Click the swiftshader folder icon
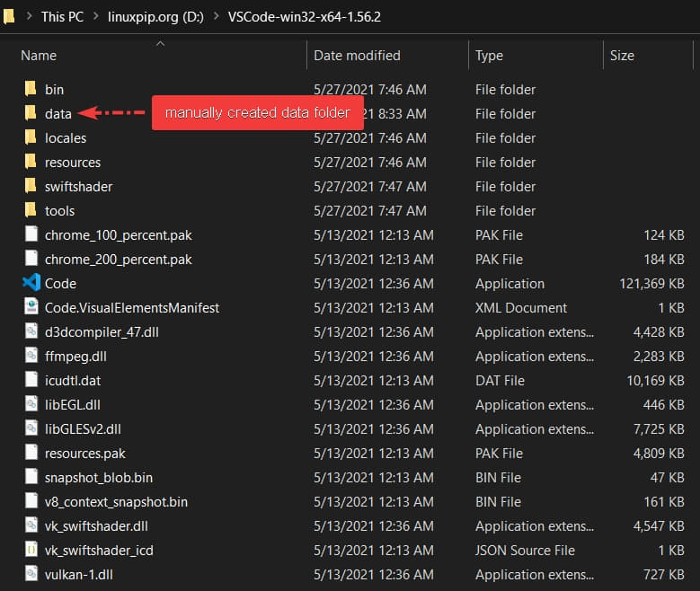Screen dimensions: 700x591 (x=31, y=186)
